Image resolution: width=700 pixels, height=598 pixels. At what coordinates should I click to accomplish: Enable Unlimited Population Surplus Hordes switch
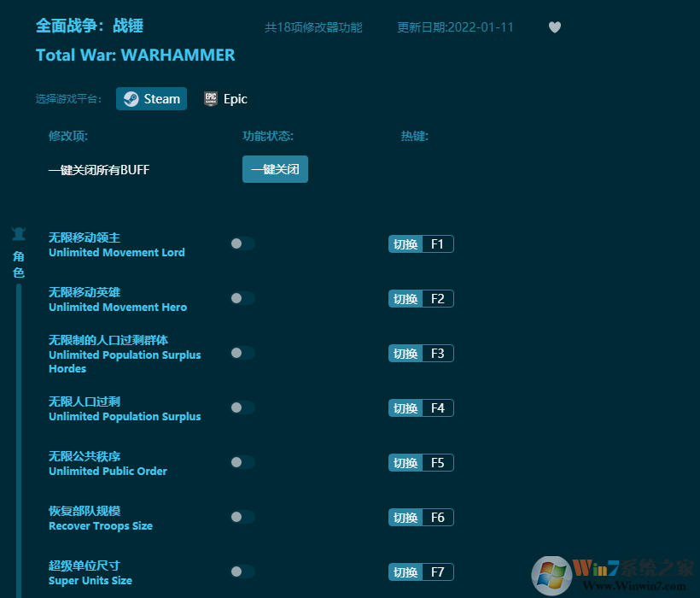pos(242,353)
